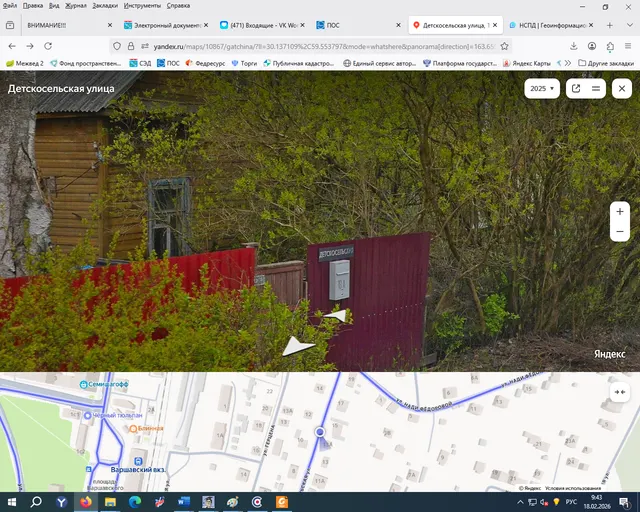Open the Единый сервис автор... bookmark

point(380,63)
